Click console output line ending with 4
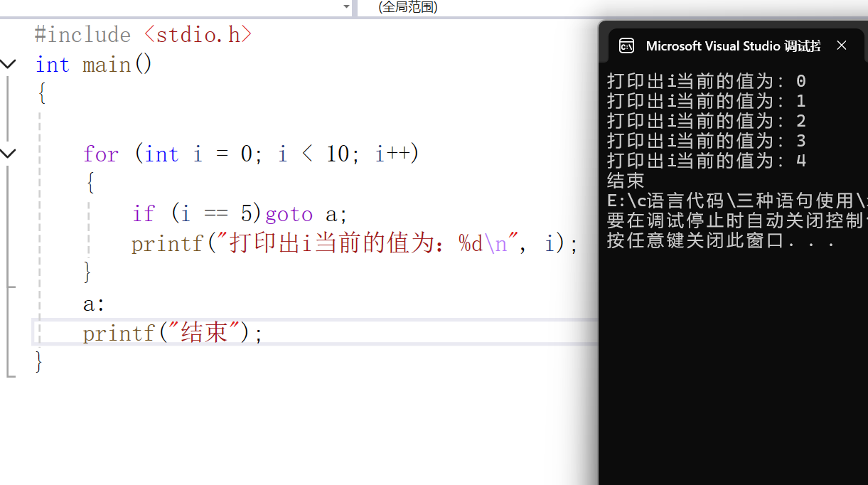Screen dimensions: 868x485 coord(707,161)
